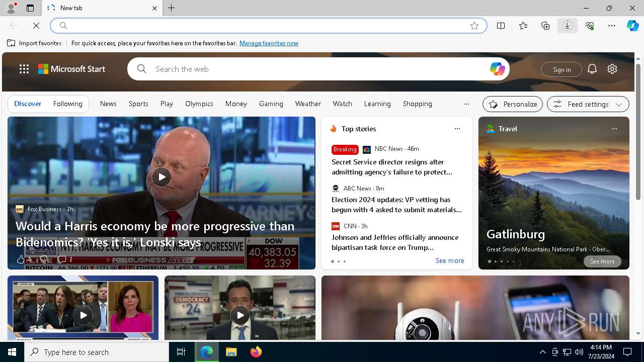Image resolution: width=644 pixels, height=362 pixels.
Task: Click the browser address bar
Action: pos(269,26)
